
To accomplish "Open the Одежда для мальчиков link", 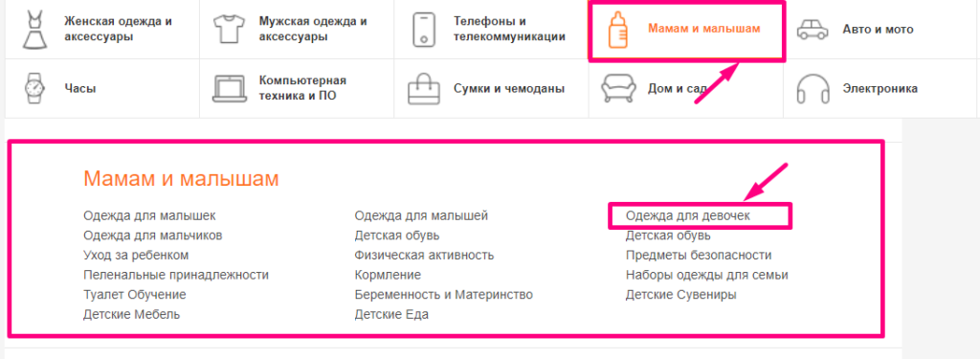I will (152, 236).
